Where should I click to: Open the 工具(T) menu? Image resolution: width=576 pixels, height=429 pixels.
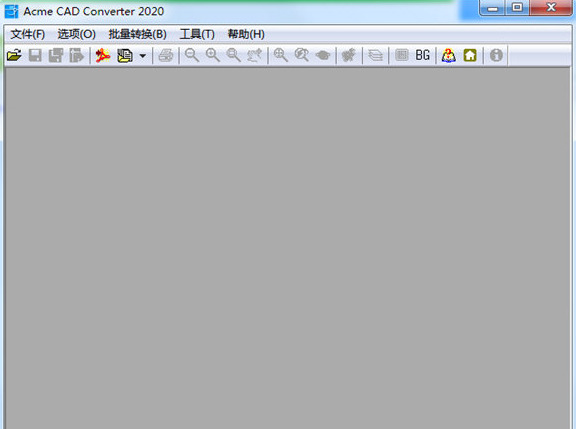click(x=197, y=35)
